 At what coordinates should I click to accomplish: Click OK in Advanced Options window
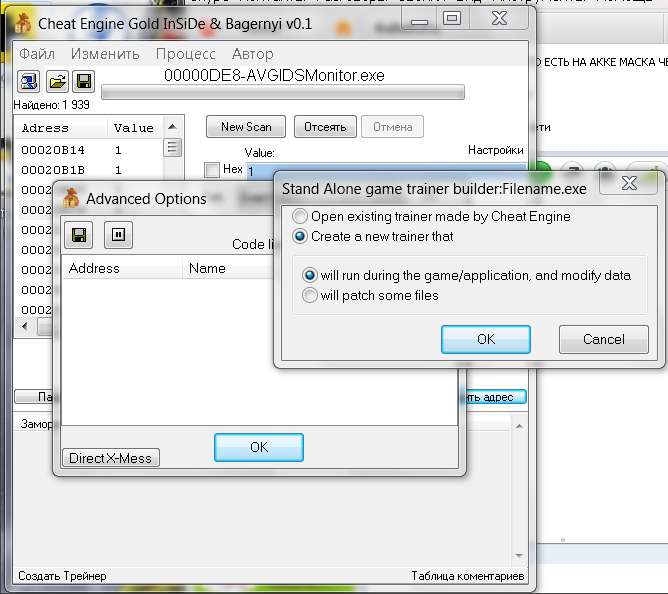click(259, 447)
